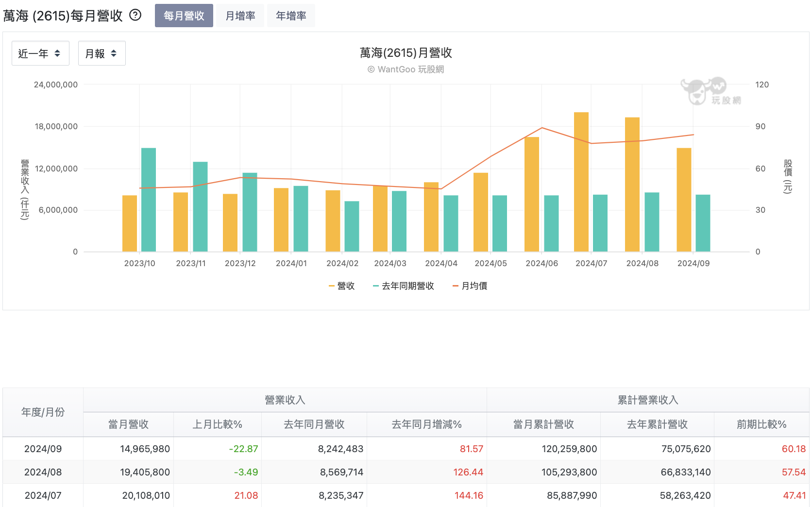Click the 126.44 year-over-year value

tap(468, 472)
